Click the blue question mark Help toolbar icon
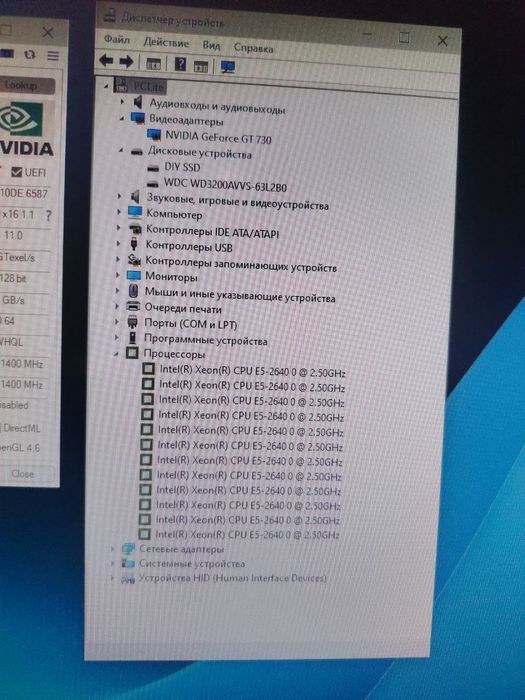 pos(180,64)
